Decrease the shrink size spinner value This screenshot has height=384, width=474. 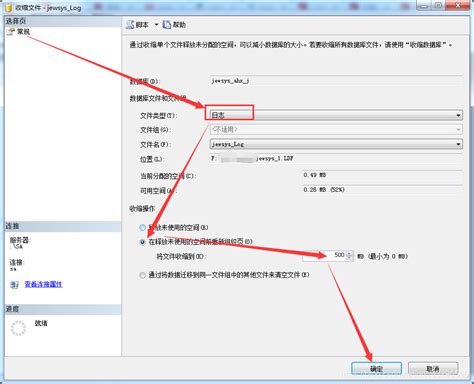pos(349,258)
